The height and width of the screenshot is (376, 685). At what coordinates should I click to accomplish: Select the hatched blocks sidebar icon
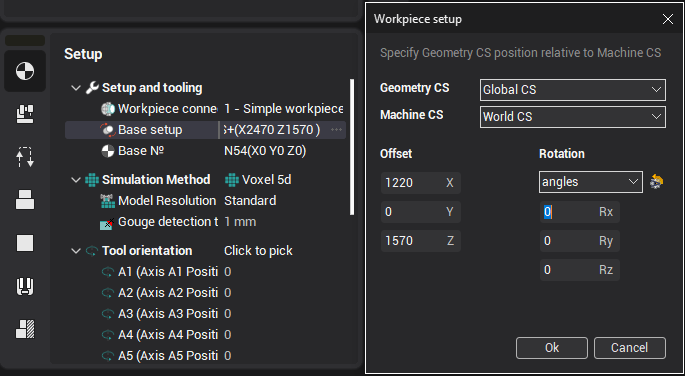pos(25,329)
